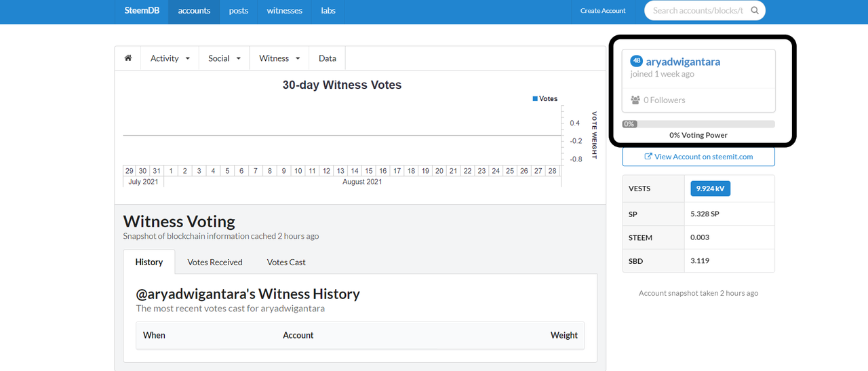Viewport: 868px width, 371px height.
Task: Click the Create Account link
Action: click(x=603, y=11)
